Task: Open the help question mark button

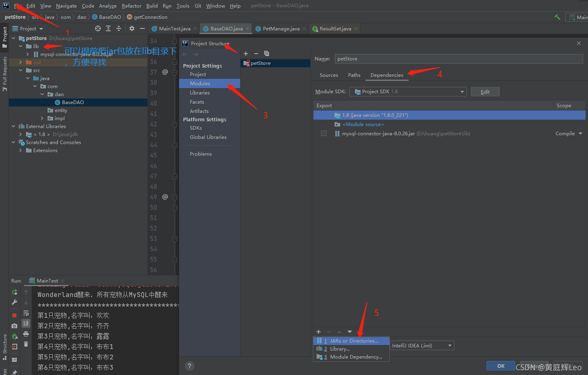Action: point(190,366)
